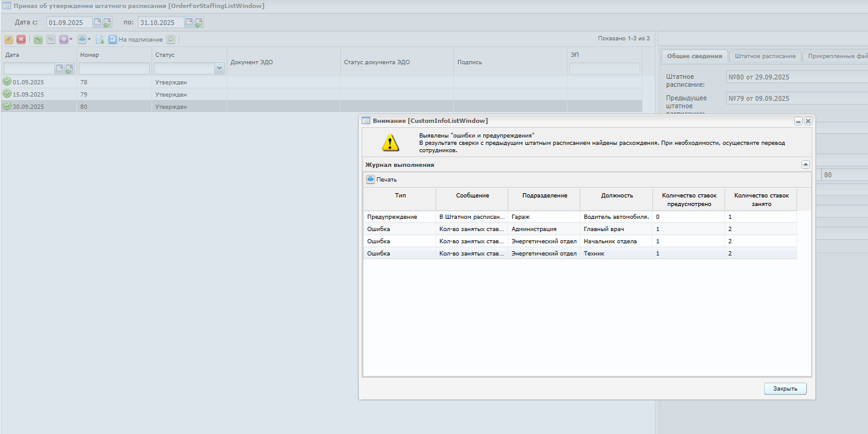Click the printer icon next to 'Печать'
Image resolution: width=868 pixels, height=434 pixels.
[x=370, y=180]
